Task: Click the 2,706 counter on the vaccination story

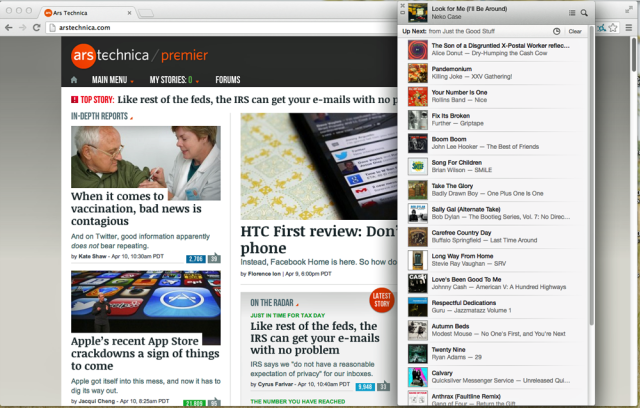Action: 196,259
